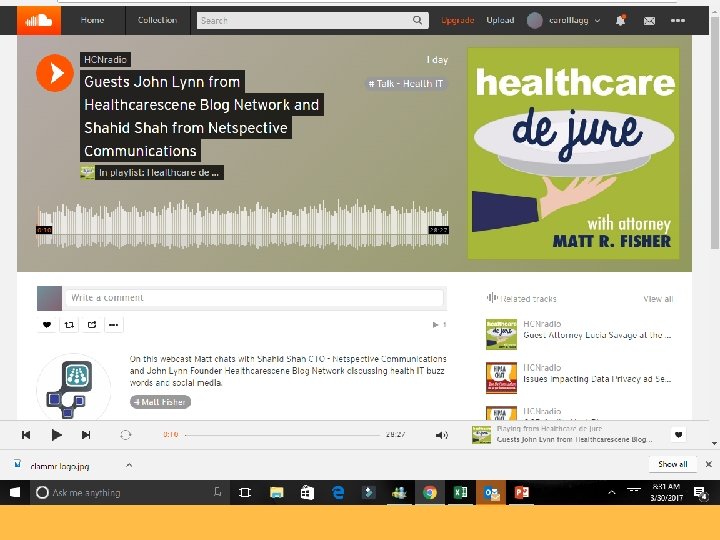View all related tracks

click(658, 299)
